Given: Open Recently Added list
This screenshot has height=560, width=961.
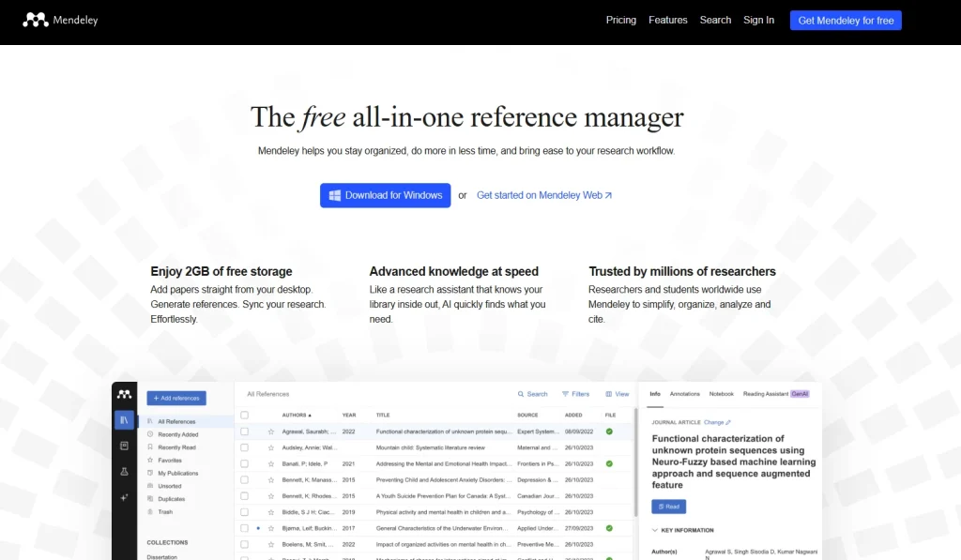Looking at the screenshot, I should coord(177,434).
